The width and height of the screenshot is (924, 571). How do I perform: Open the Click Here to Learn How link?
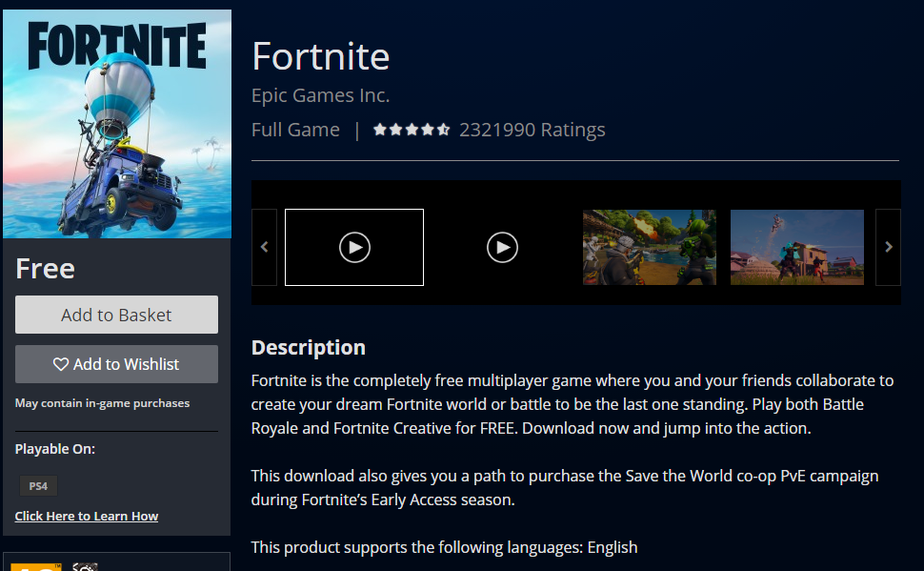87,516
